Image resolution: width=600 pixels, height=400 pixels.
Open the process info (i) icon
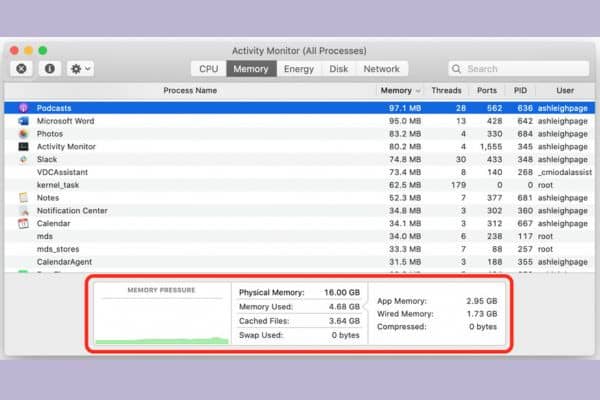click(50, 69)
